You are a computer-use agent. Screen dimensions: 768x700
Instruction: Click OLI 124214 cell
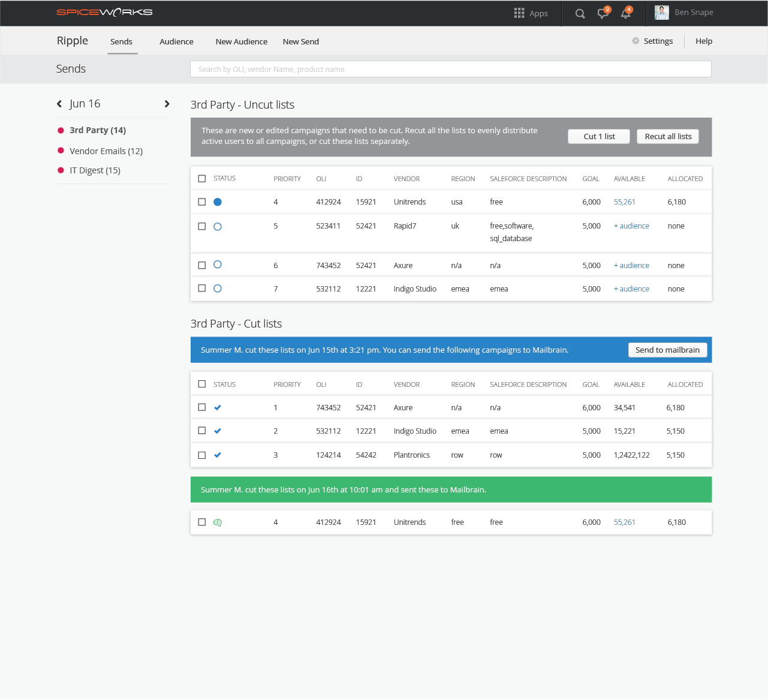(329, 455)
